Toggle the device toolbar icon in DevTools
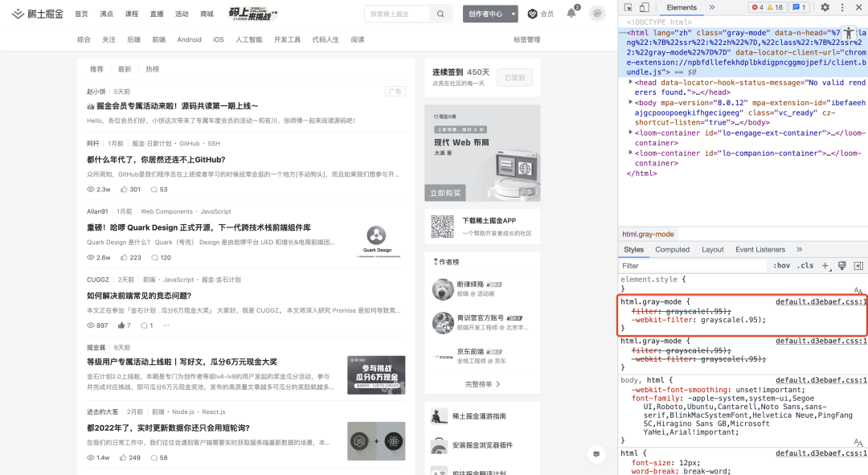This screenshot has width=868, height=475. coord(645,7)
